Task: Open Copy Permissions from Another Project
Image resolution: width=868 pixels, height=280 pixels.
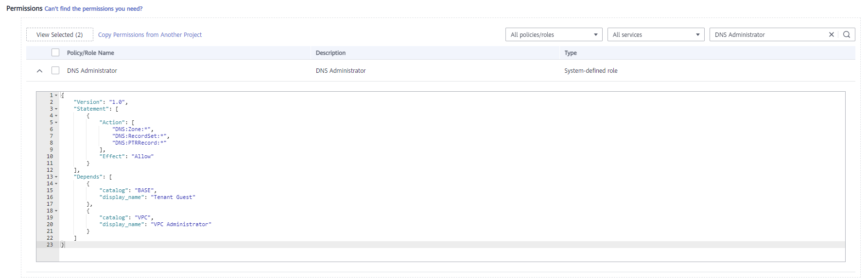Action: [x=150, y=35]
